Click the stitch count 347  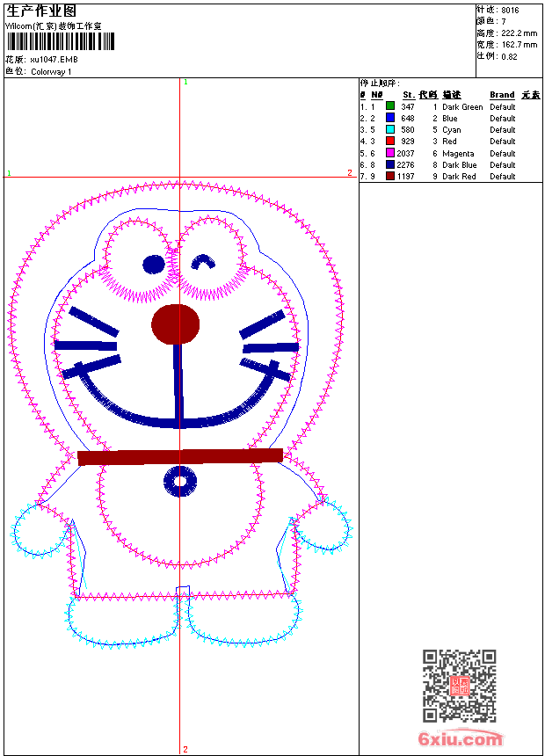coord(408,106)
